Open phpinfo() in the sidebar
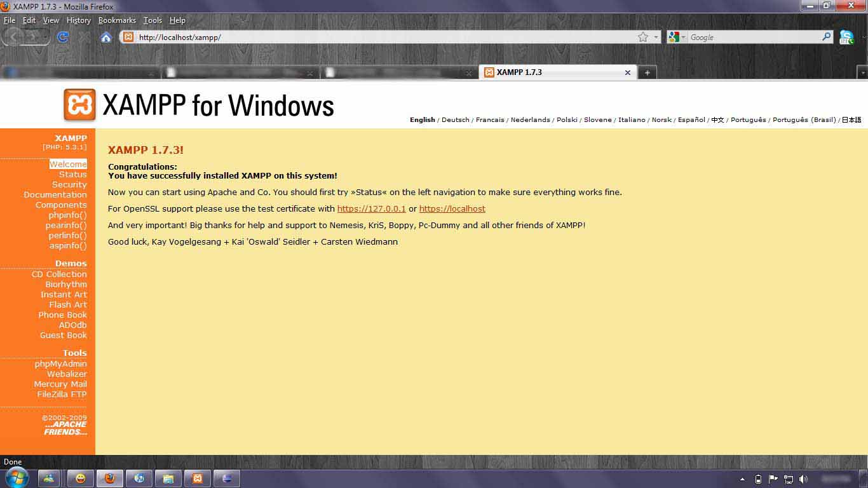 pyautogui.click(x=67, y=215)
